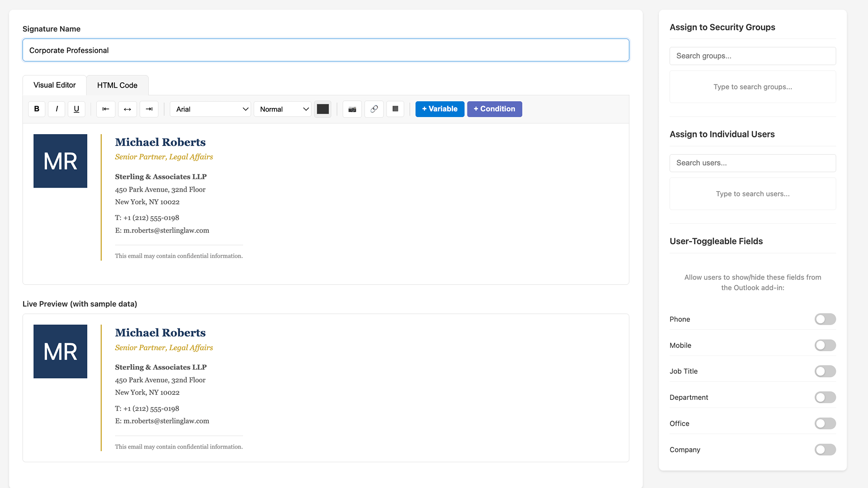This screenshot has height=488, width=868.
Task: Switch on the Company toggle
Action: pos(825,450)
